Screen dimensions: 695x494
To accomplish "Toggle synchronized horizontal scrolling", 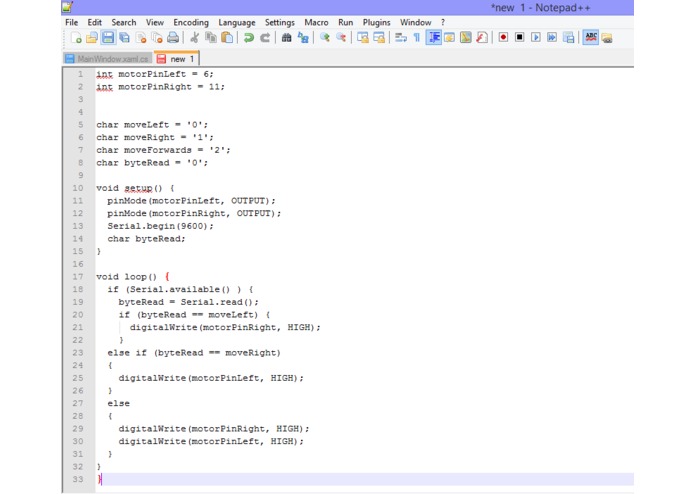I will (x=379, y=38).
